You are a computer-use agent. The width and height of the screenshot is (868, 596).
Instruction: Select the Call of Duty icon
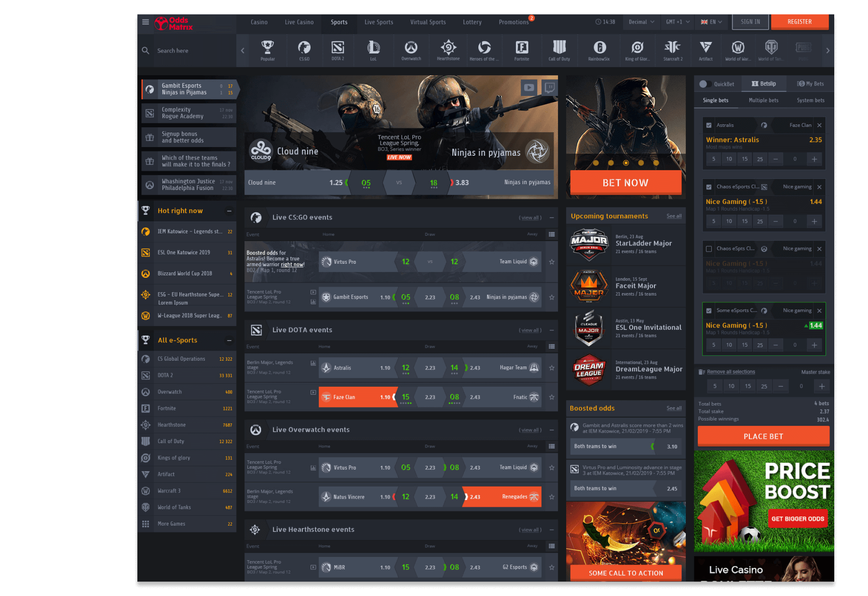559,50
